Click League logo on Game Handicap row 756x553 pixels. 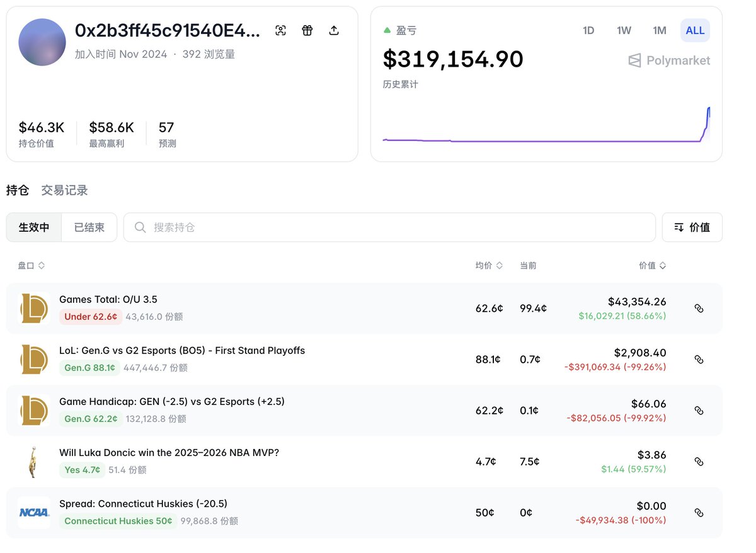pyautogui.click(x=34, y=410)
